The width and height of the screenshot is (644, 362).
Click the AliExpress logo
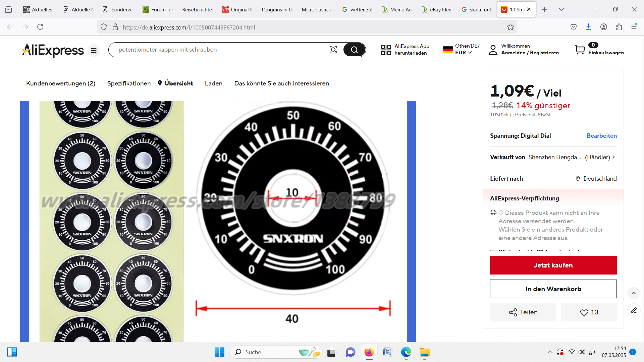click(53, 50)
